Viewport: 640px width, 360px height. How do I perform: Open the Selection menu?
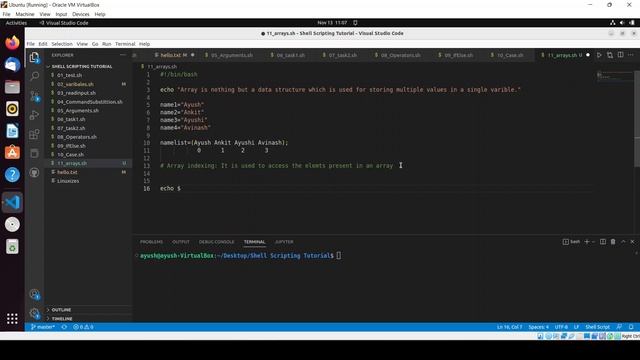coord(62,44)
